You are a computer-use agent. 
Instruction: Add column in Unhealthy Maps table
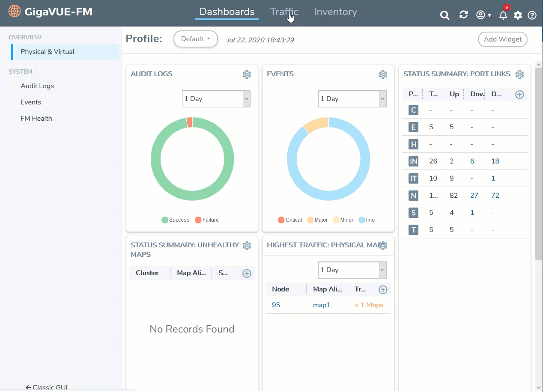(x=247, y=273)
